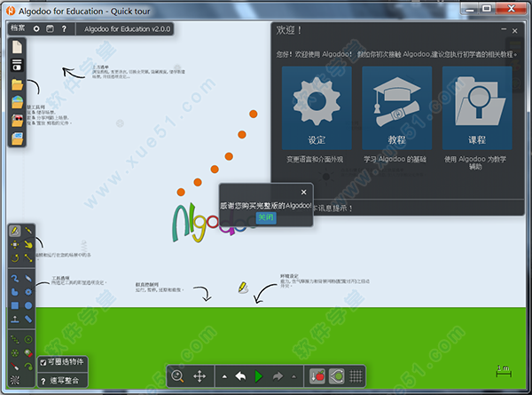Toggle gravity with the apple icon

pos(317,376)
